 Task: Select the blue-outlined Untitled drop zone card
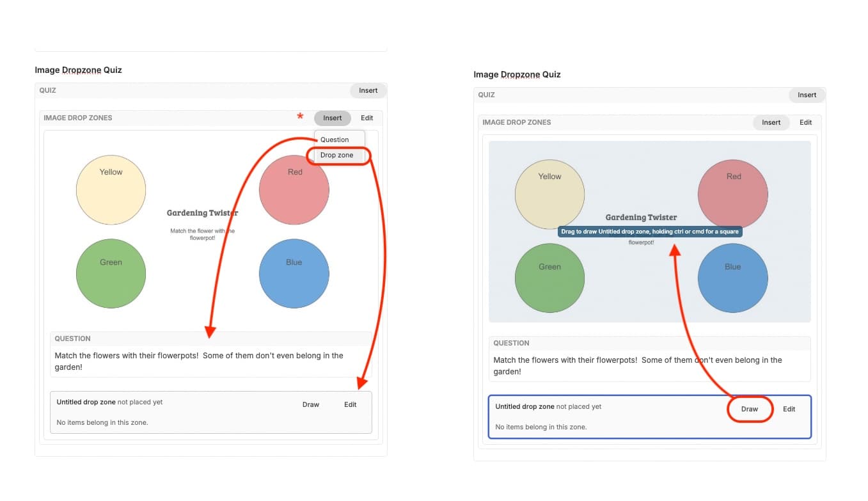(650, 417)
